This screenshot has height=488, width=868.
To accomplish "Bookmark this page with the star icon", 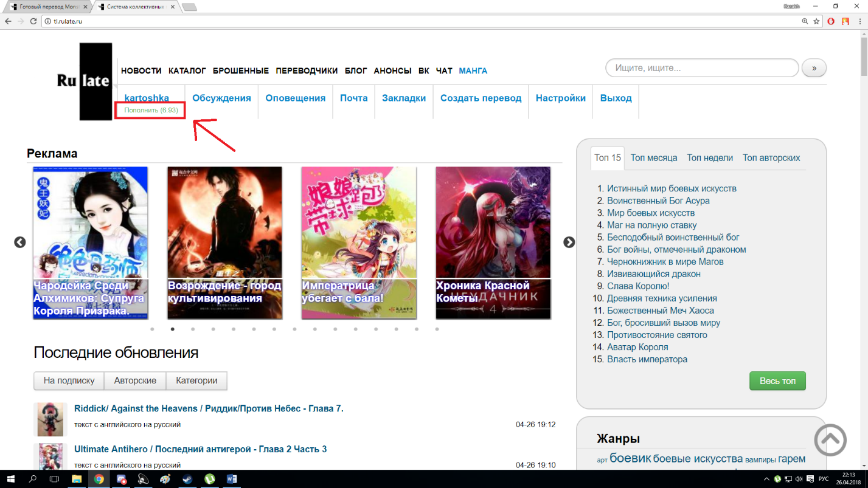I will coord(816,21).
